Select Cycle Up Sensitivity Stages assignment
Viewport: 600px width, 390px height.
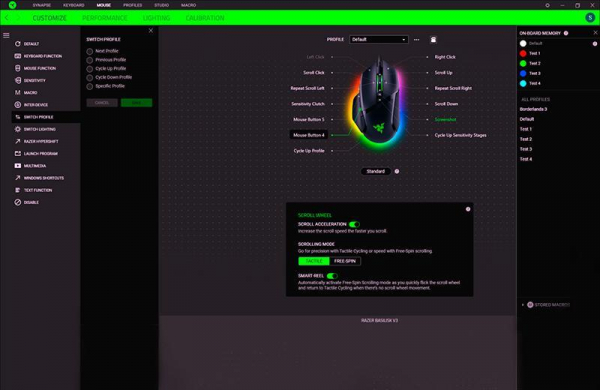(460, 135)
